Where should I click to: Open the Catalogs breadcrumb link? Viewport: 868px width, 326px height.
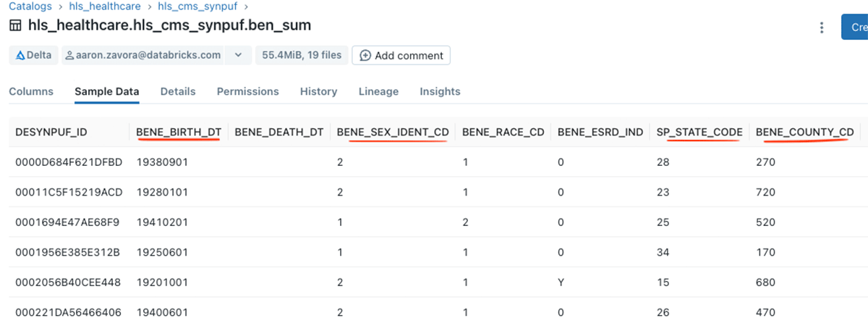pos(30,7)
